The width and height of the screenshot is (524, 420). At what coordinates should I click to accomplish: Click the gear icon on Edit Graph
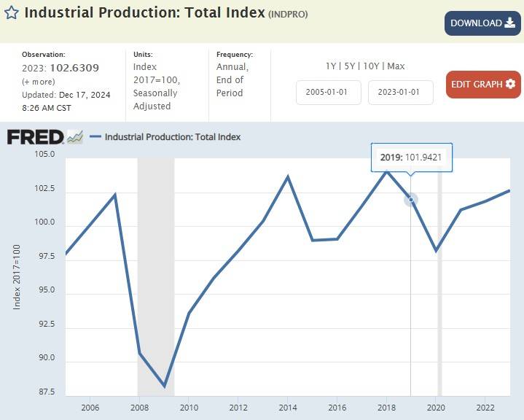[510, 84]
